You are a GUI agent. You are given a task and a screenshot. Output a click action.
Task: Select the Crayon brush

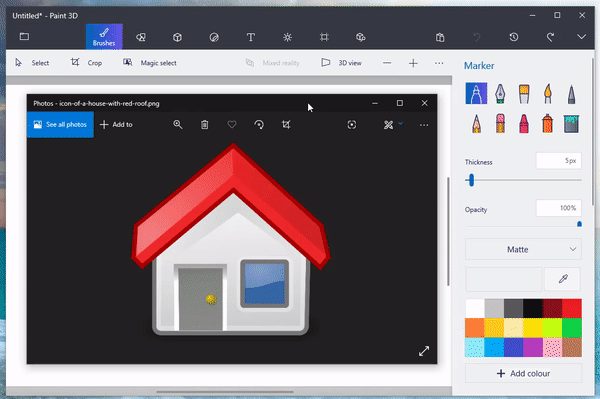click(x=524, y=123)
